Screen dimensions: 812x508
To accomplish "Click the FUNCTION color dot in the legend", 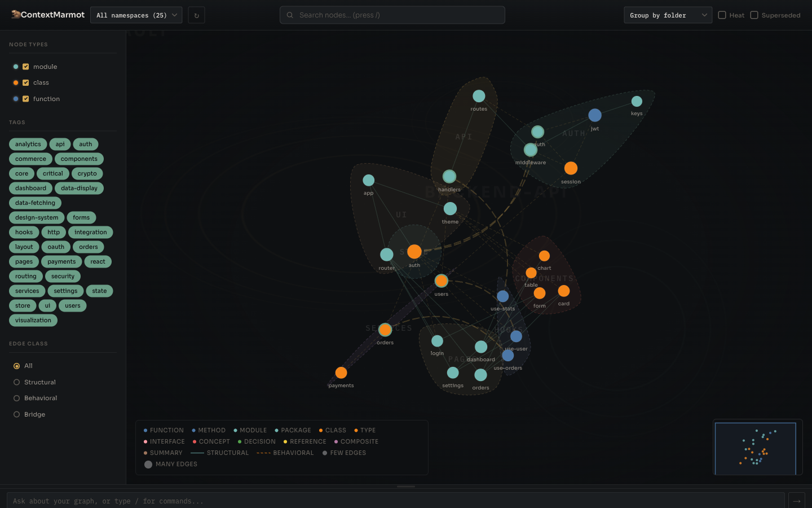I will pyautogui.click(x=145, y=430).
